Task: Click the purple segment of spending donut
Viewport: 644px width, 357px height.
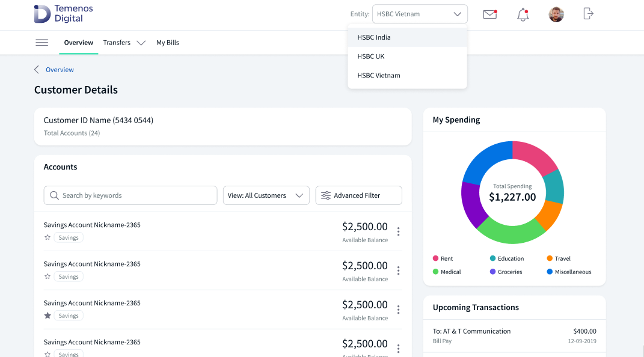Action: (x=471, y=204)
